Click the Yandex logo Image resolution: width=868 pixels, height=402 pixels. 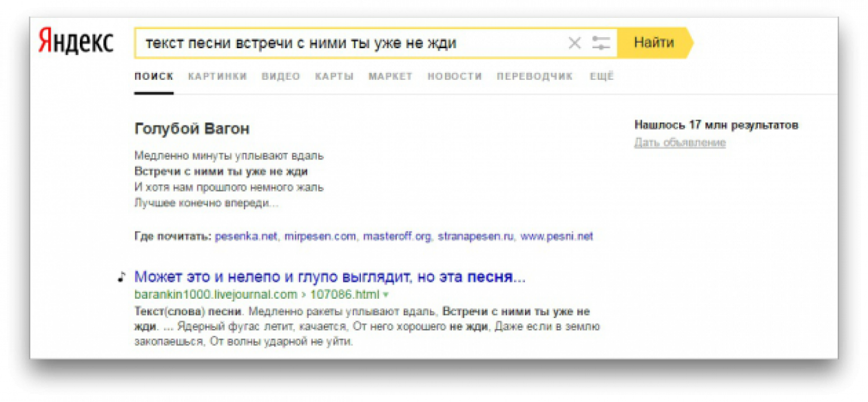(76, 43)
